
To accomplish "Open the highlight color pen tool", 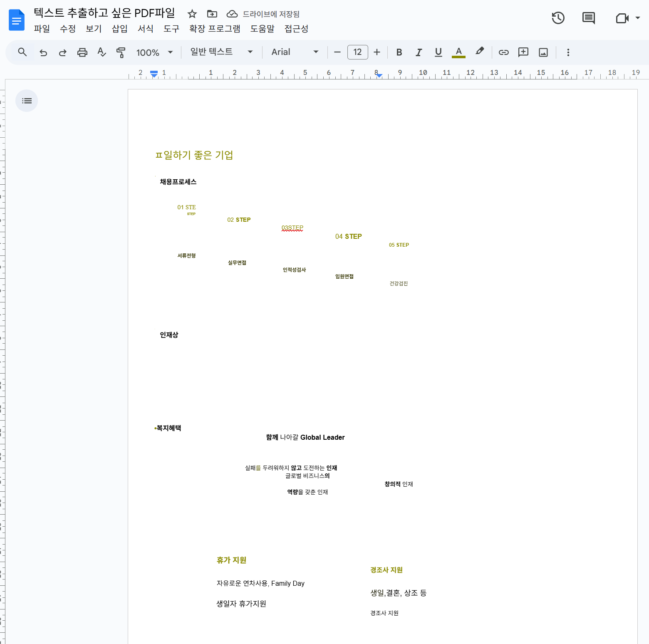I will [x=479, y=52].
